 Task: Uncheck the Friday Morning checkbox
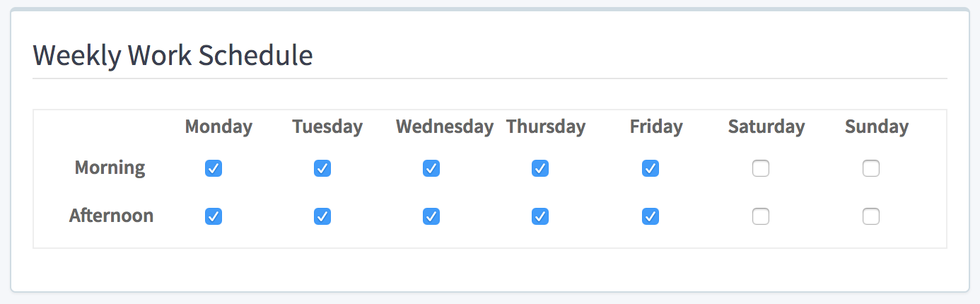click(651, 168)
